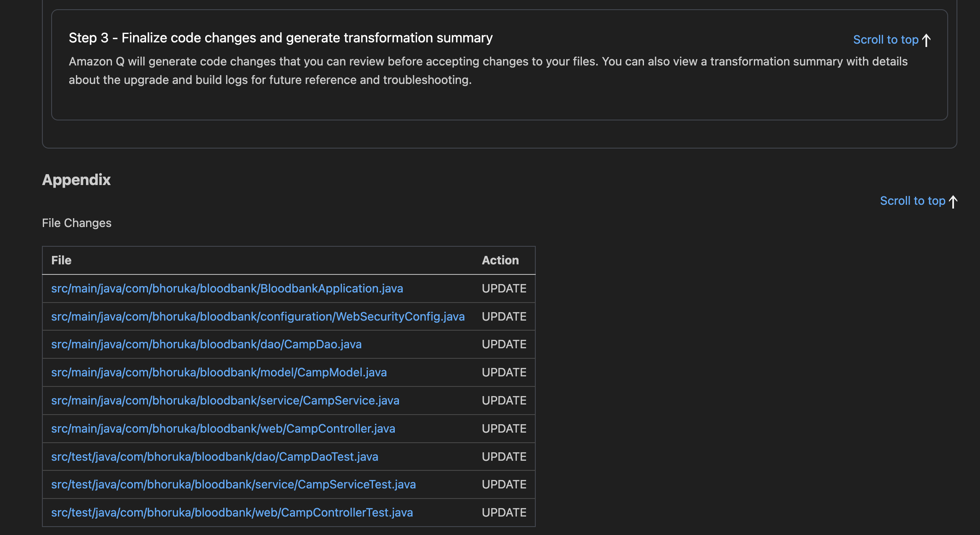Open CampService.java file link
Screen dimensions: 980x535
coord(225,400)
